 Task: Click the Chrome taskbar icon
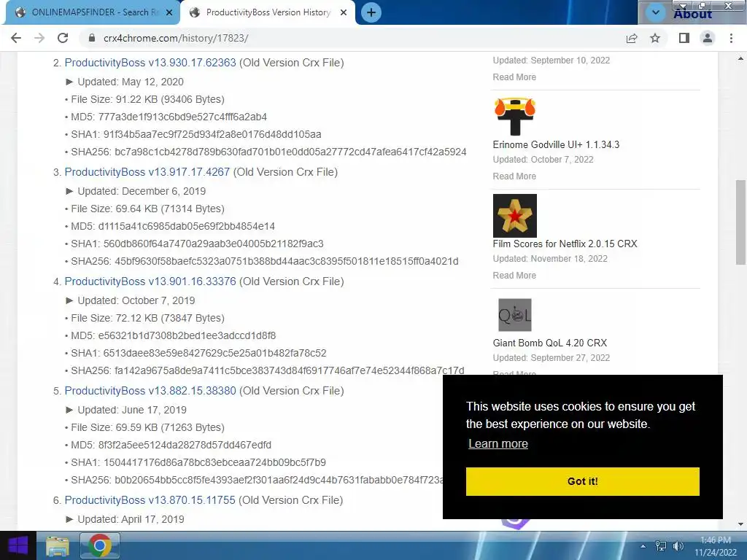point(99,545)
